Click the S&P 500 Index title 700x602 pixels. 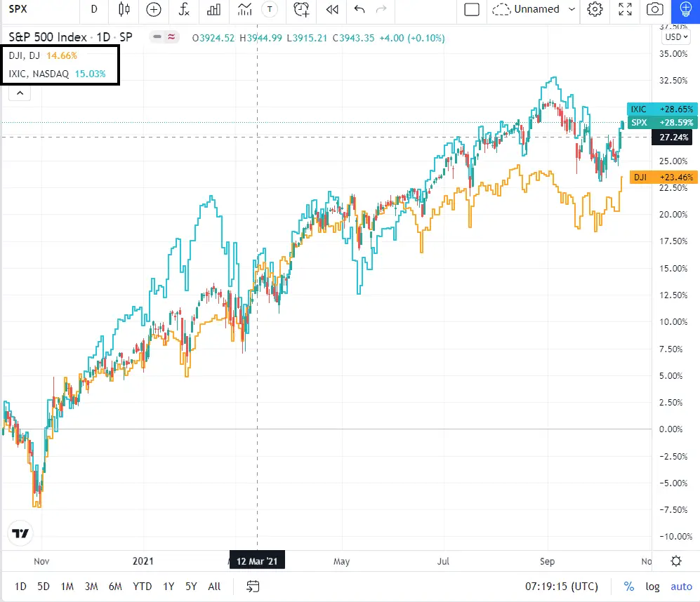pos(48,37)
